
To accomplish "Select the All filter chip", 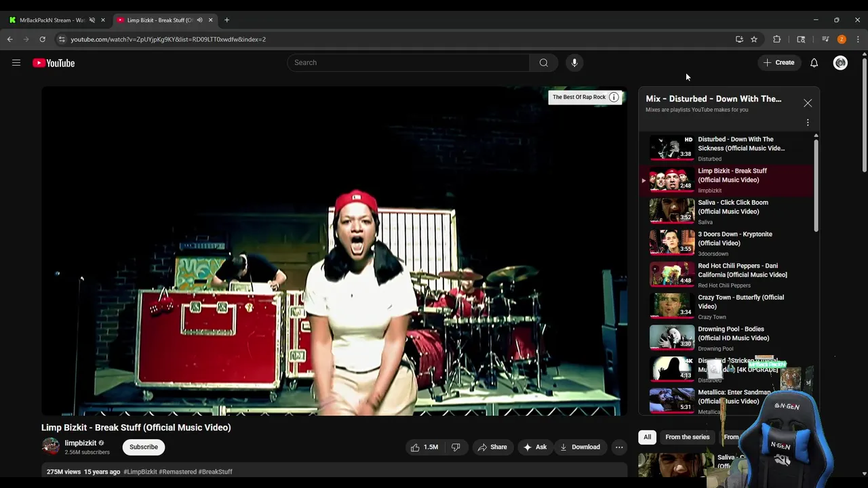I will coord(648,437).
